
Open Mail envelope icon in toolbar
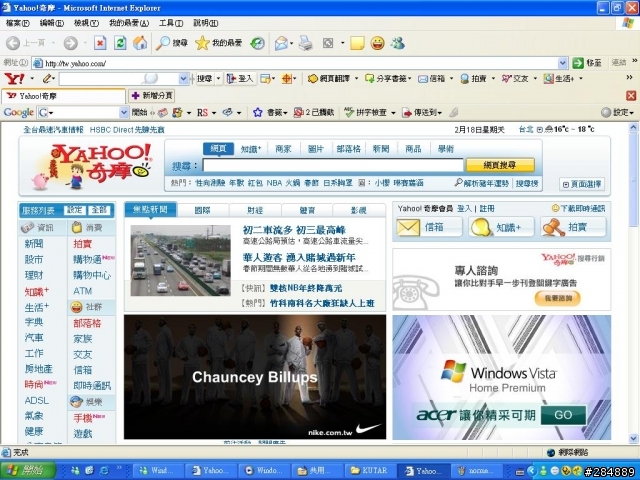click(281, 43)
